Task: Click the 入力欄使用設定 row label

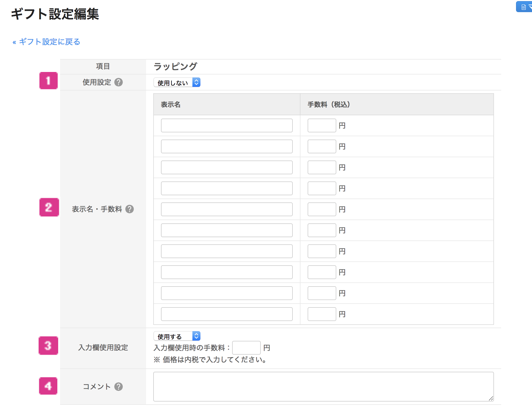Action: tap(103, 347)
